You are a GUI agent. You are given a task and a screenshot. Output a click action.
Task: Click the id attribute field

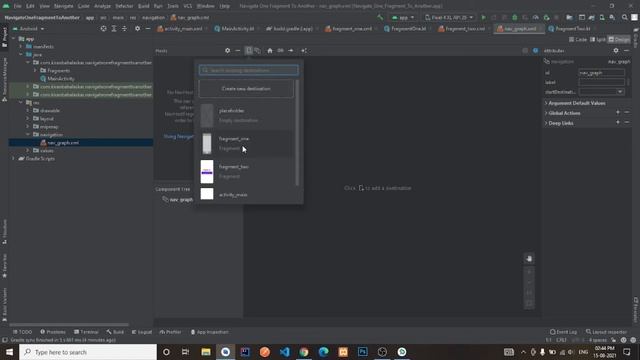(x=602, y=73)
